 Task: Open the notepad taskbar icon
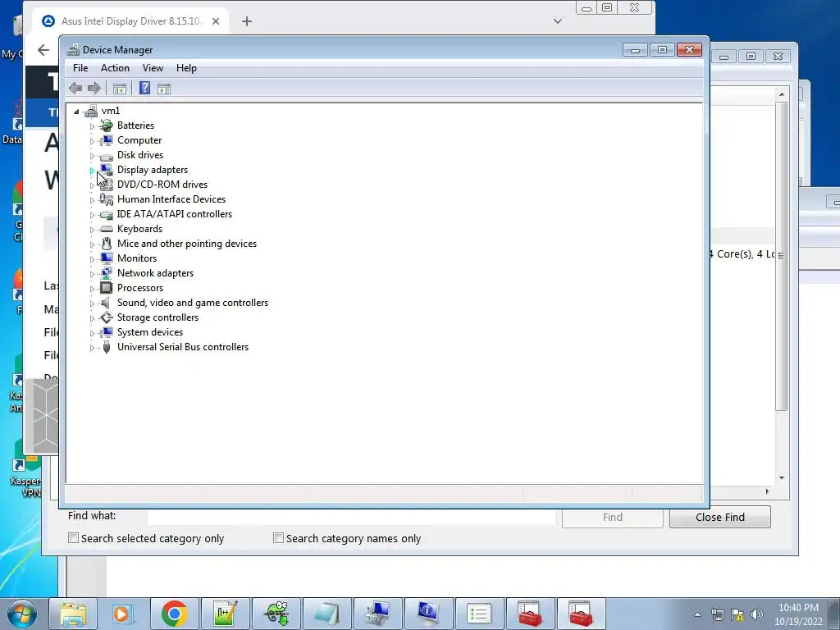327,614
